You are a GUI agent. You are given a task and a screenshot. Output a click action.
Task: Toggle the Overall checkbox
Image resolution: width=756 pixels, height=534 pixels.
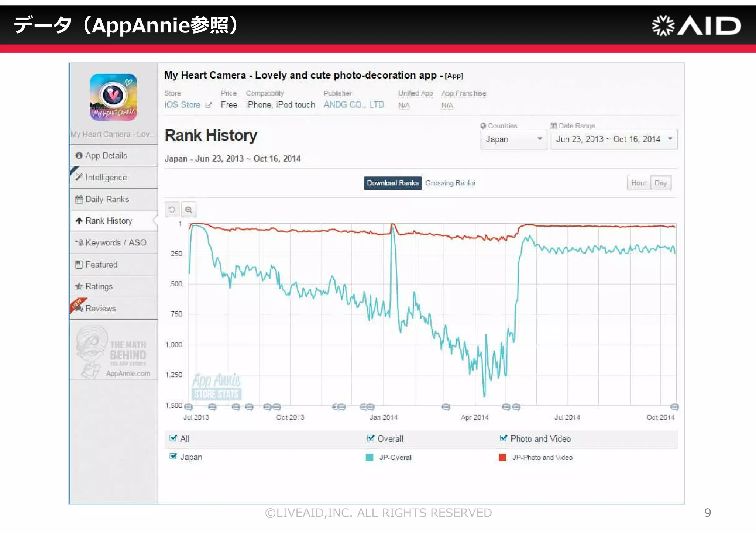tap(371, 438)
